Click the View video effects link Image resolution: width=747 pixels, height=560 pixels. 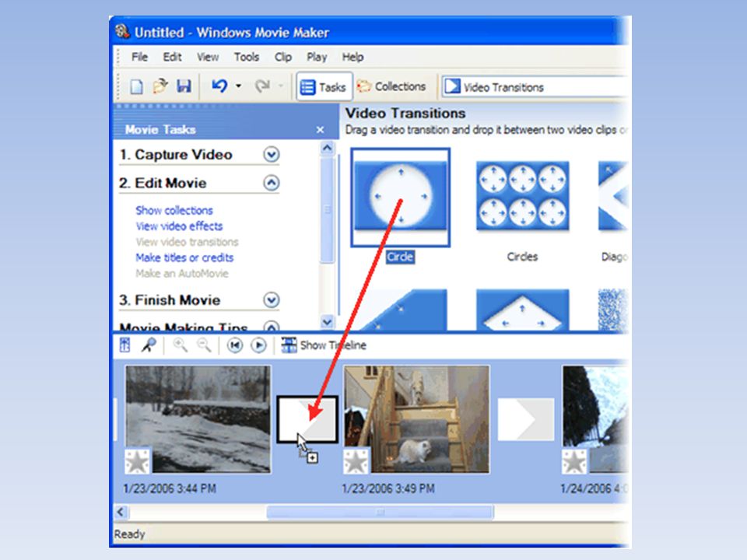(x=179, y=226)
